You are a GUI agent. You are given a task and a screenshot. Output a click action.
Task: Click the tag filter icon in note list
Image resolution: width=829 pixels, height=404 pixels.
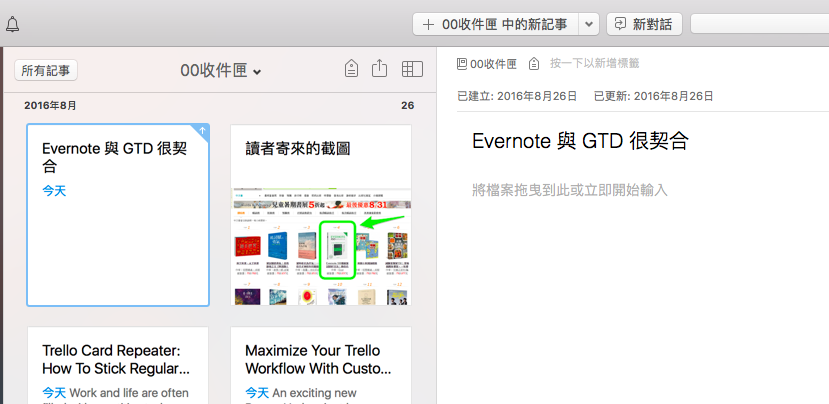[352, 69]
